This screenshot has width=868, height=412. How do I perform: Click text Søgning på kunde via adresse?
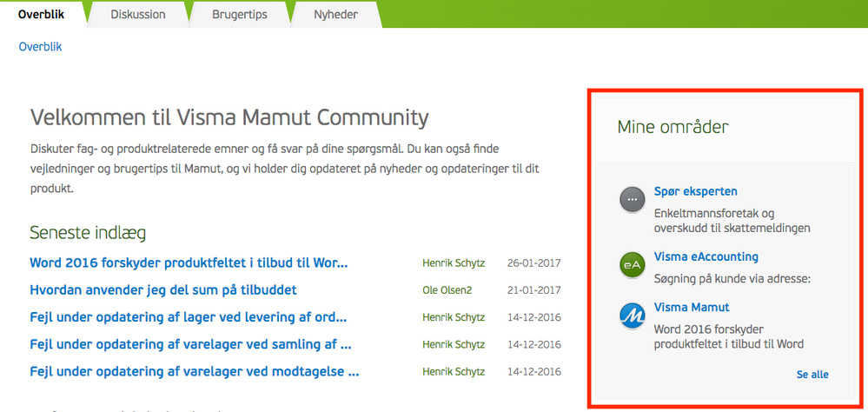(732, 278)
